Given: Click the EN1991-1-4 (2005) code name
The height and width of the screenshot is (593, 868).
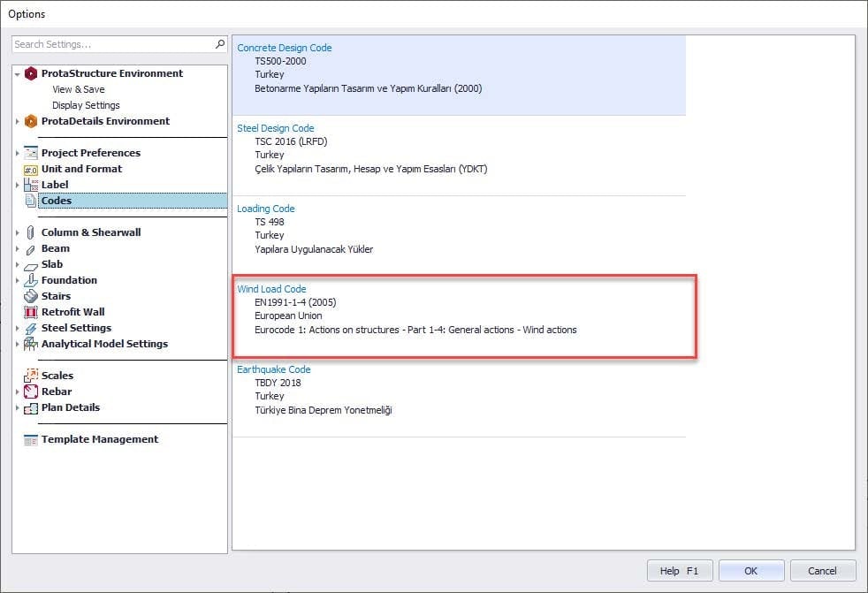Looking at the screenshot, I should click(x=295, y=301).
